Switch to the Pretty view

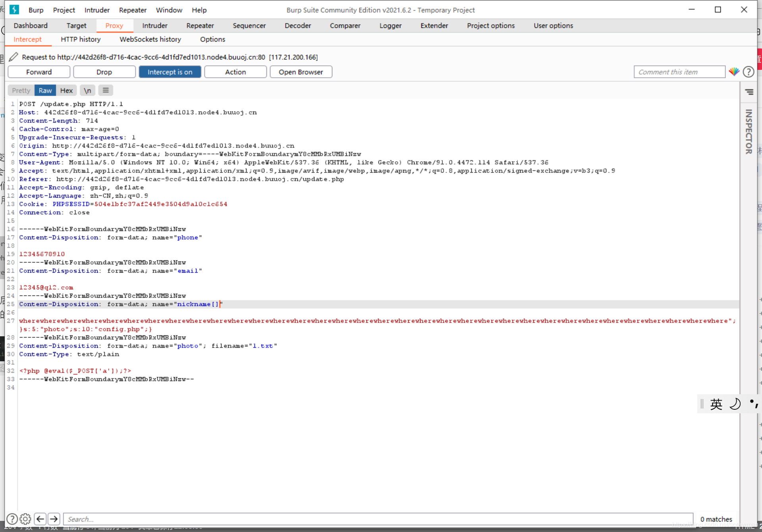21,91
